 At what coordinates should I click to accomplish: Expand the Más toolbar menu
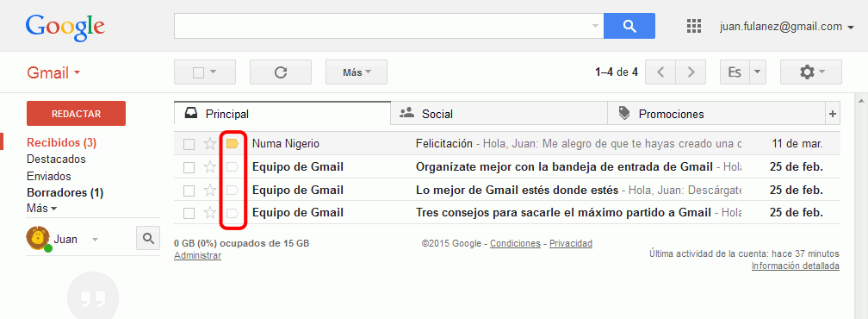(356, 72)
